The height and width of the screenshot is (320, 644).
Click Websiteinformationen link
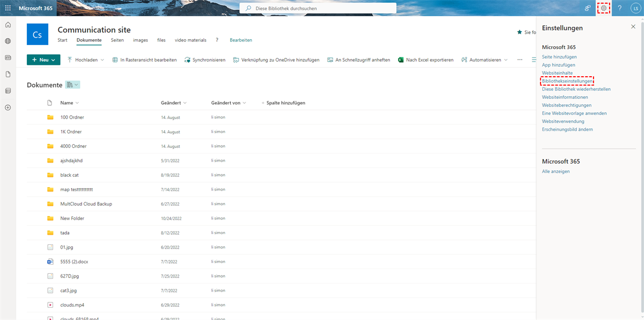click(x=565, y=97)
